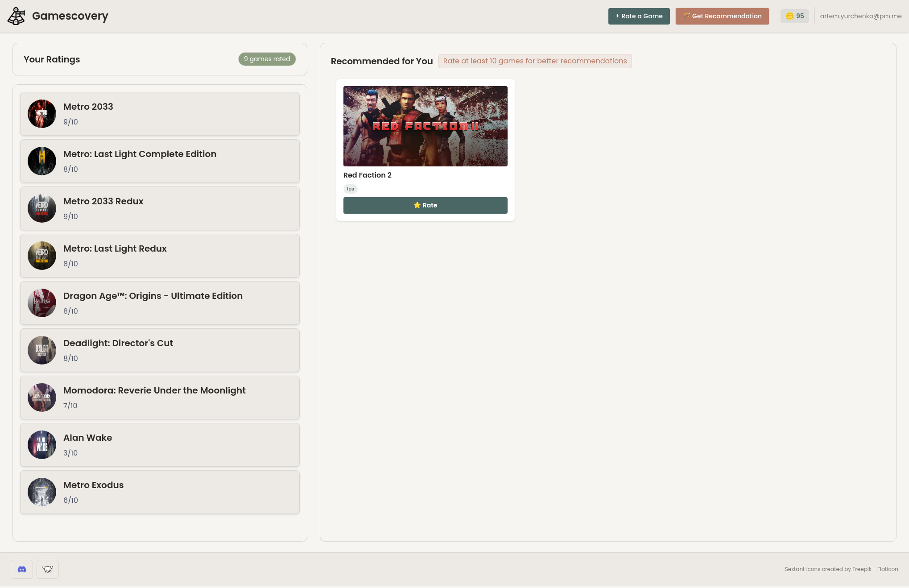
Task: Click Metro: Last Light Complete Edition title
Action: coord(140,154)
